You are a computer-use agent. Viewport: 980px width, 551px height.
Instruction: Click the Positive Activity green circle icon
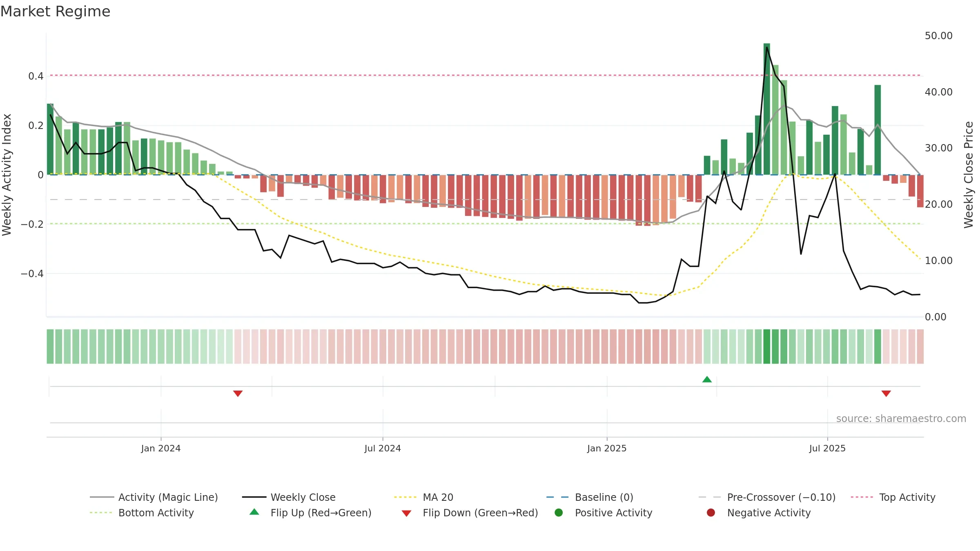coord(559,513)
